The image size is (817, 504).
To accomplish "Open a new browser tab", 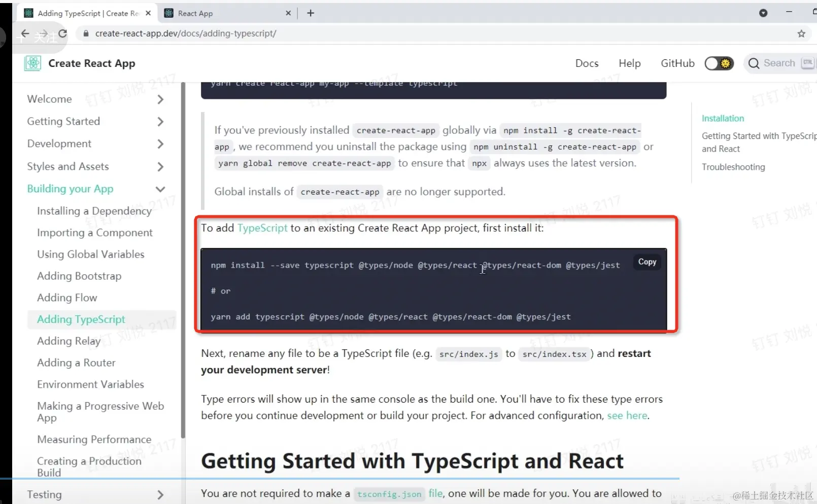I will tap(311, 13).
